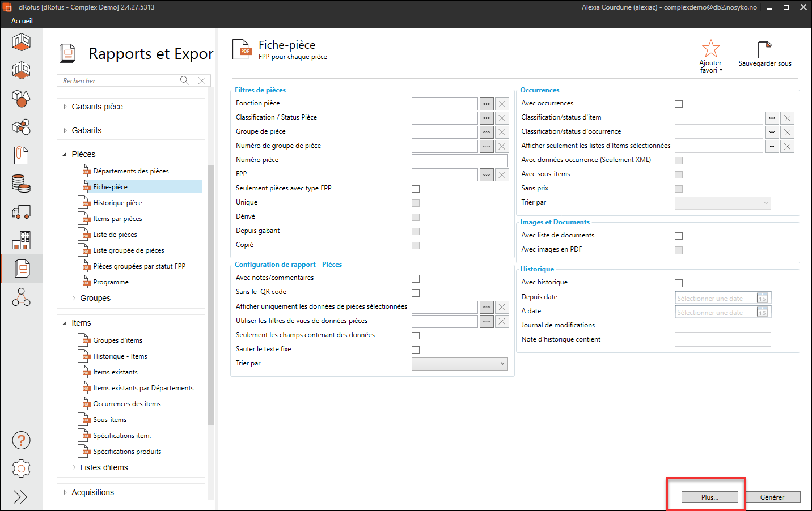Check the Avec historique option

[x=679, y=283]
